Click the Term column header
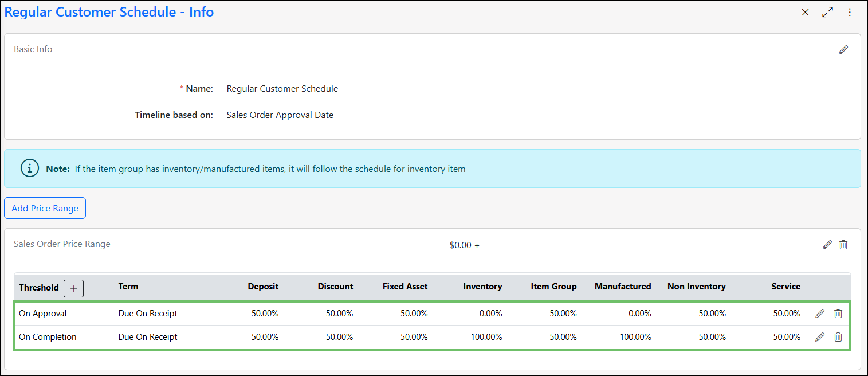 128,287
